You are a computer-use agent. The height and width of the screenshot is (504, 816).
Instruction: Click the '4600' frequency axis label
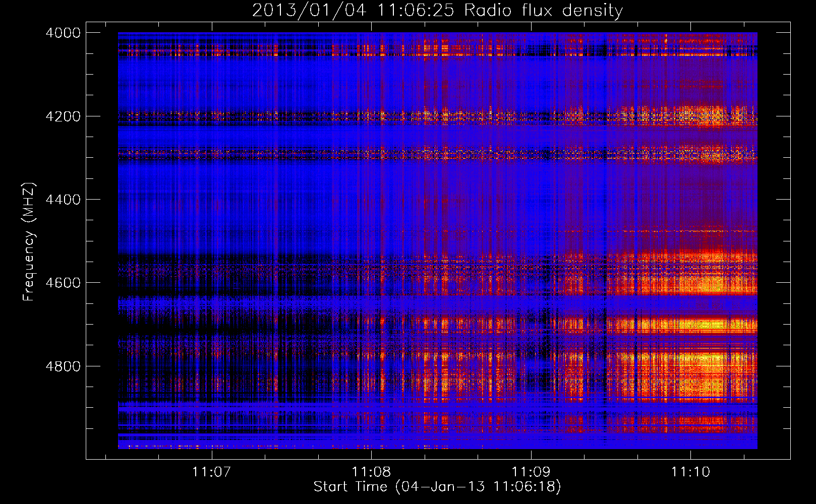coord(63,283)
